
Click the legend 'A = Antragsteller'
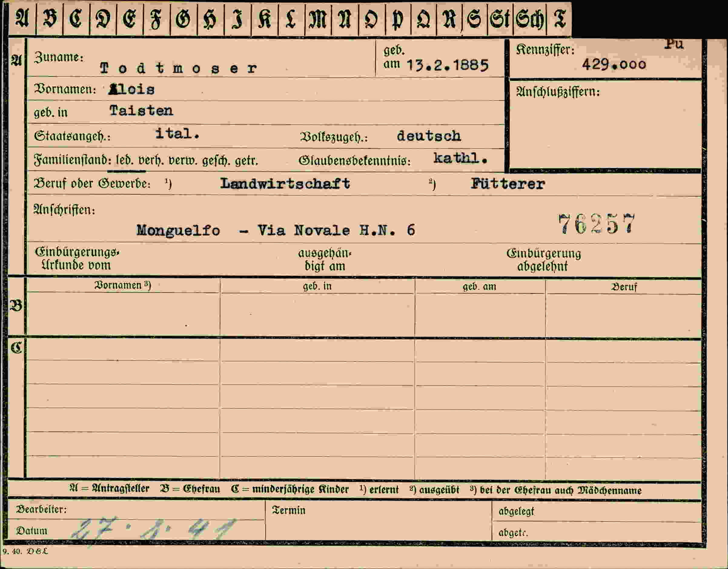pyautogui.click(x=109, y=489)
